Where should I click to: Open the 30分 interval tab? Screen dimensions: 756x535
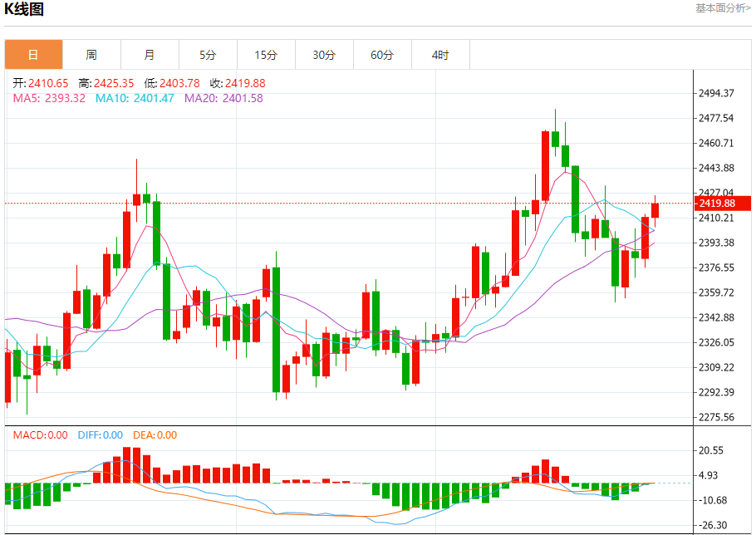click(x=325, y=55)
